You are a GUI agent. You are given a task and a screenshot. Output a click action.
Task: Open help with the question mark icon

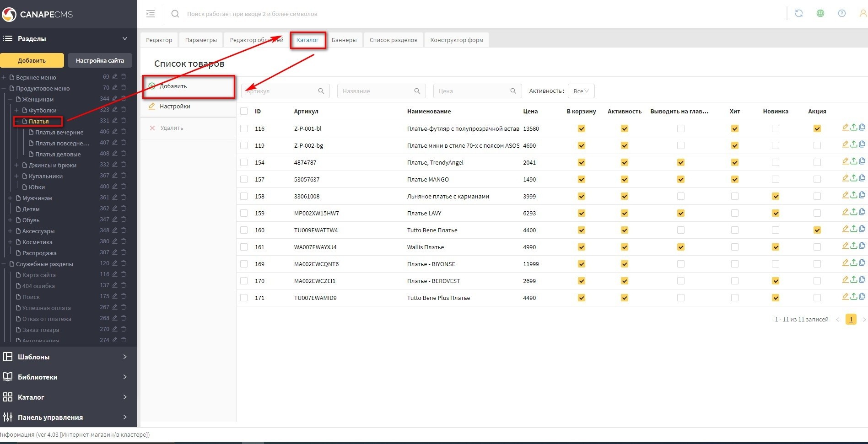coord(842,14)
